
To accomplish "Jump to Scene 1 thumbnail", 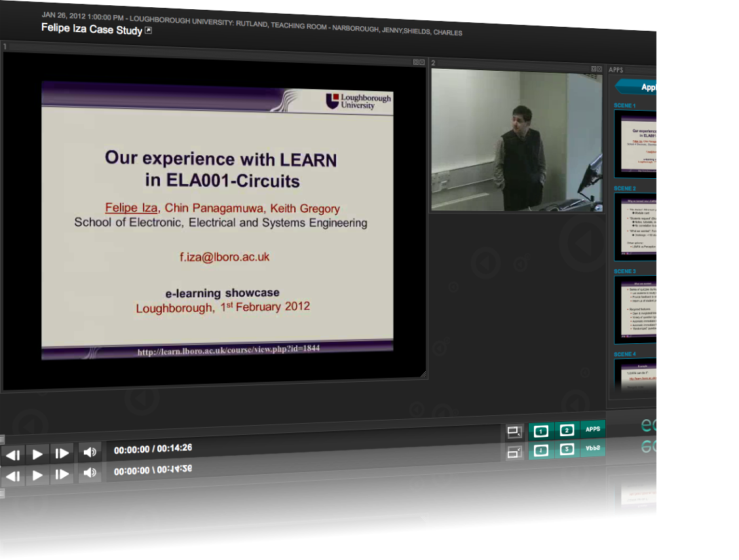I will [x=635, y=144].
